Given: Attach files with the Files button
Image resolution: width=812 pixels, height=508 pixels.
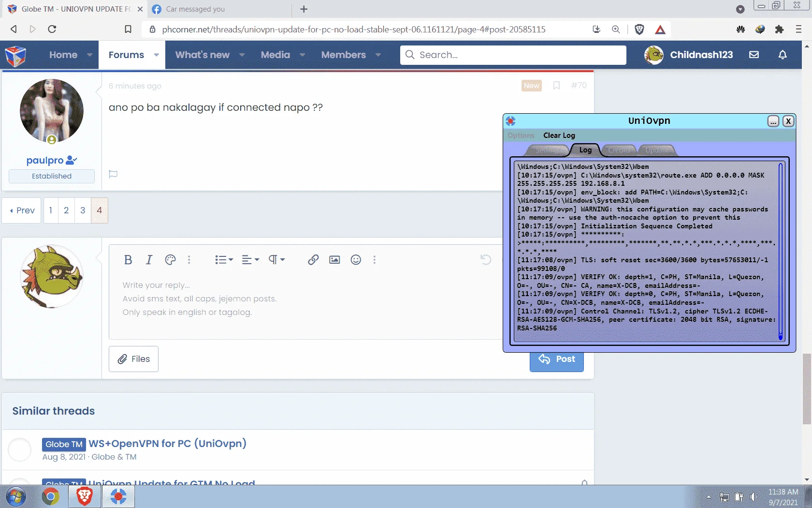Looking at the screenshot, I should coord(133,359).
